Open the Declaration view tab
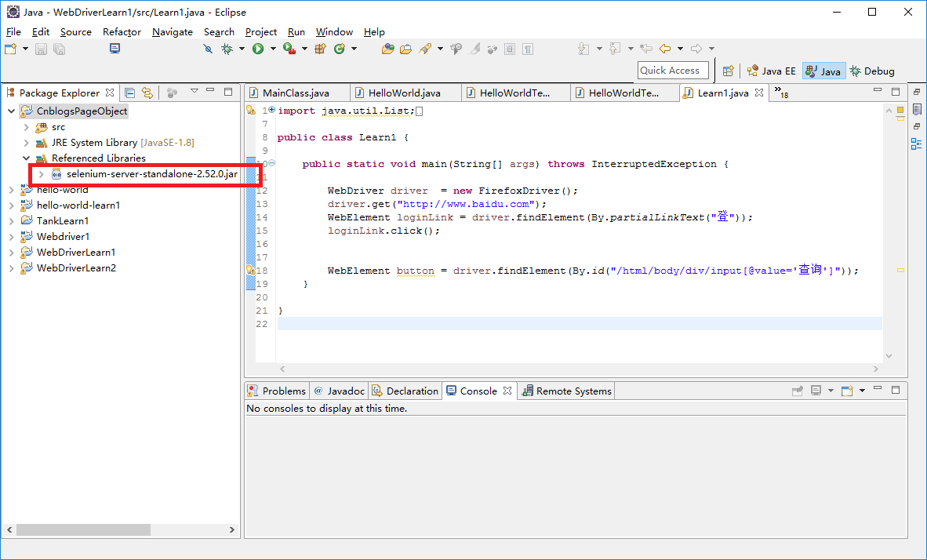The width and height of the screenshot is (927, 560). click(x=405, y=391)
